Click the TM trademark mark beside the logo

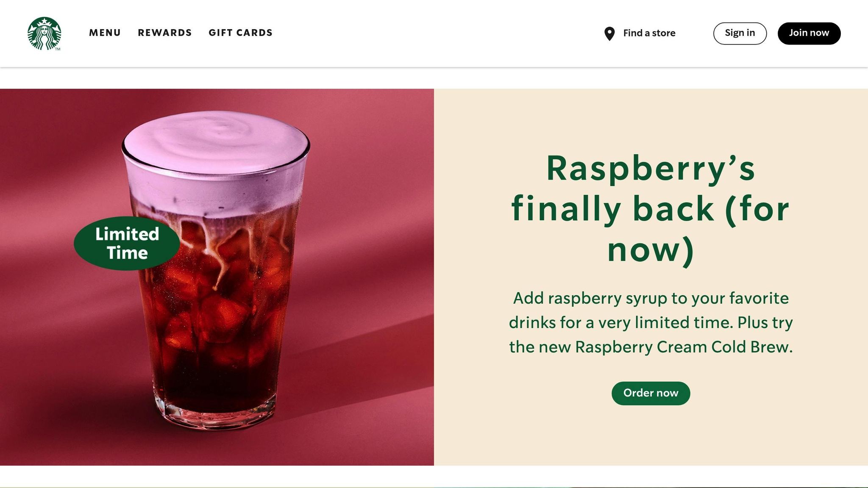(58, 49)
